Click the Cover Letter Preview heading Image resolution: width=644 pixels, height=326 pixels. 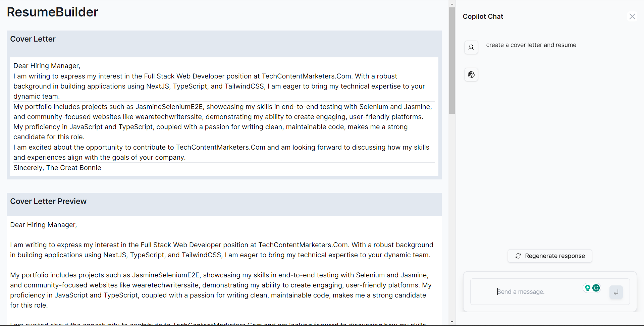(48, 201)
